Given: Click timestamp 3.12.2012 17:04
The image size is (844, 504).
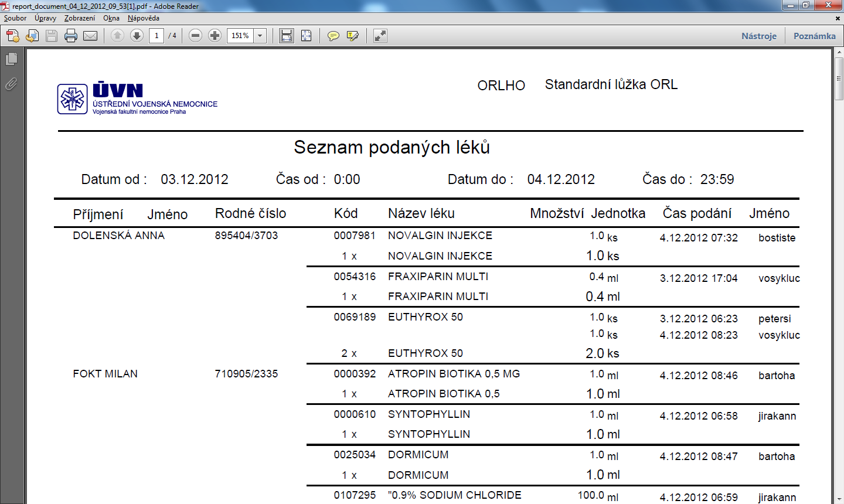Looking at the screenshot, I should point(699,278).
